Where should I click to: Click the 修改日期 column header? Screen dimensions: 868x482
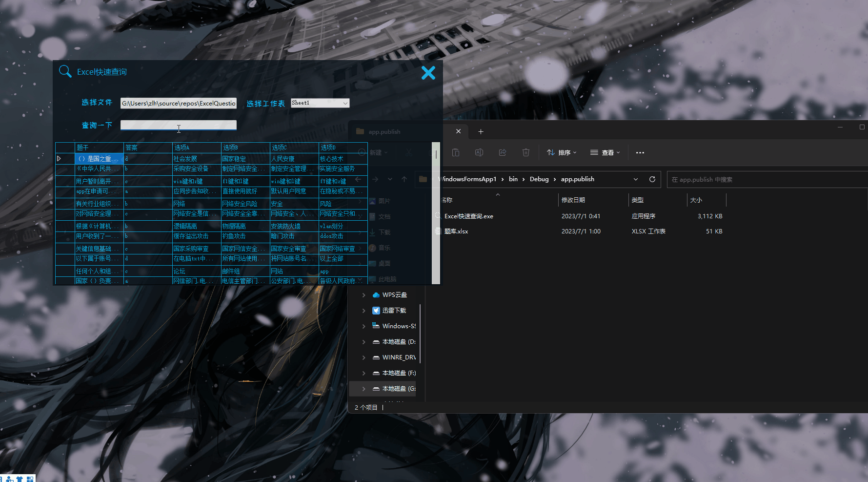pos(573,200)
